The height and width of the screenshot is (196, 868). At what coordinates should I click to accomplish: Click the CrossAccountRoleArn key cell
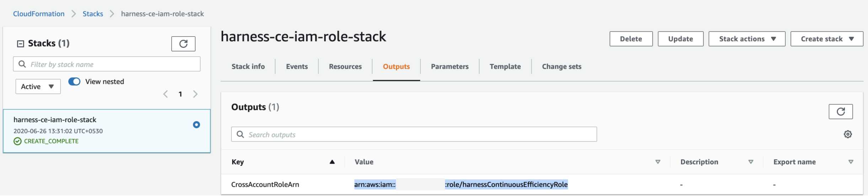265,185
